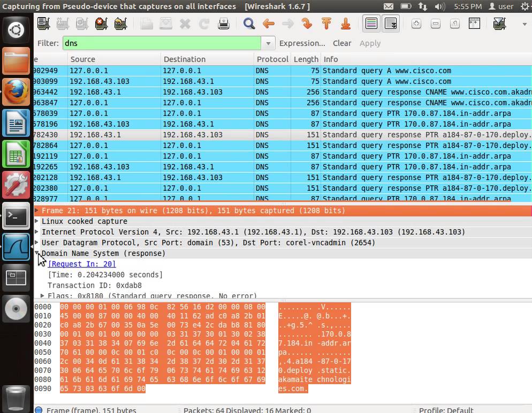Screen dimensions: 532x413
Task: Clear the display filter
Action: pyautogui.click(x=341, y=43)
